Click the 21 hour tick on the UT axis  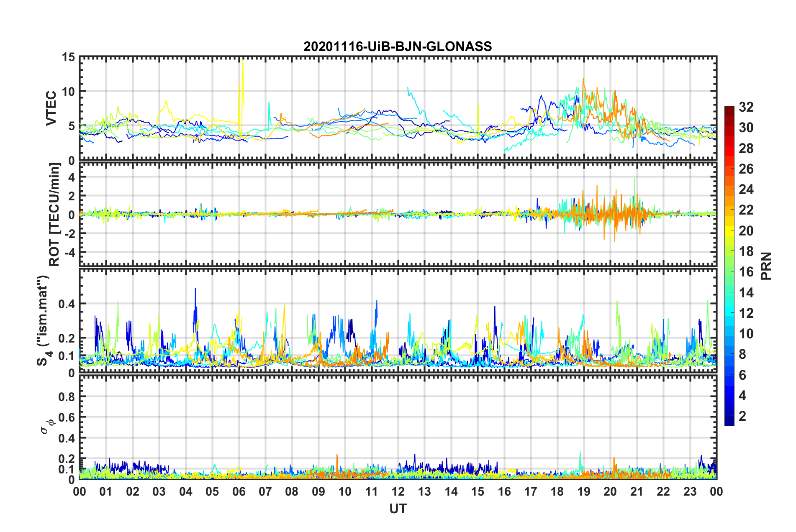(637, 492)
